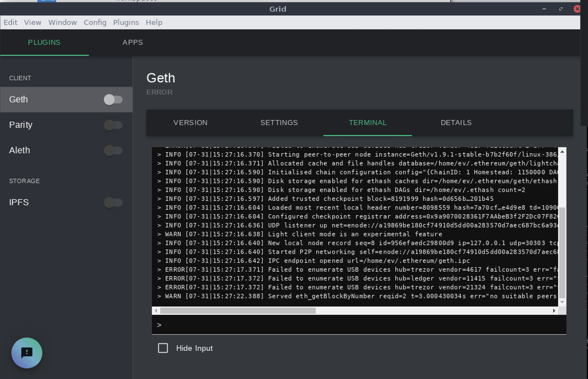Open the Config menu
Viewport: 588px width, 379px height.
coord(95,22)
